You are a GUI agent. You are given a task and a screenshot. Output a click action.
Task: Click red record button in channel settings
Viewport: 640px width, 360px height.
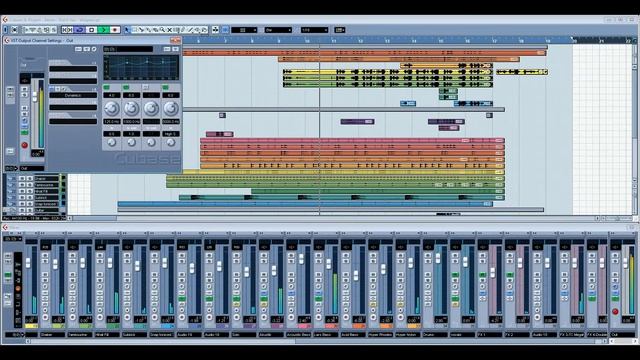tap(24, 145)
